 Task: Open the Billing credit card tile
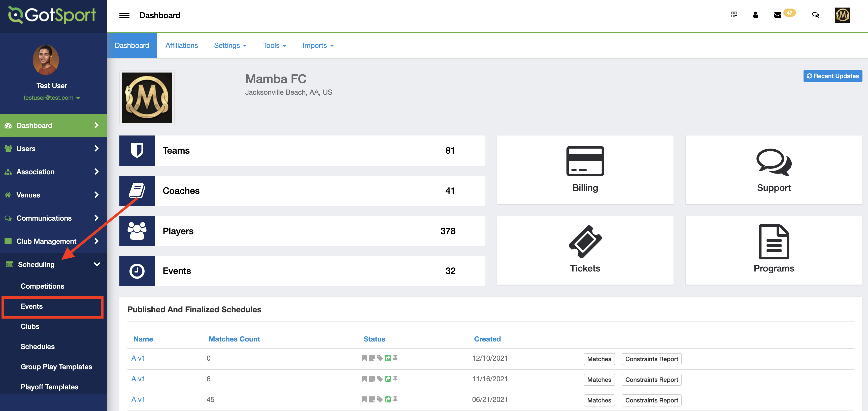pos(585,169)
